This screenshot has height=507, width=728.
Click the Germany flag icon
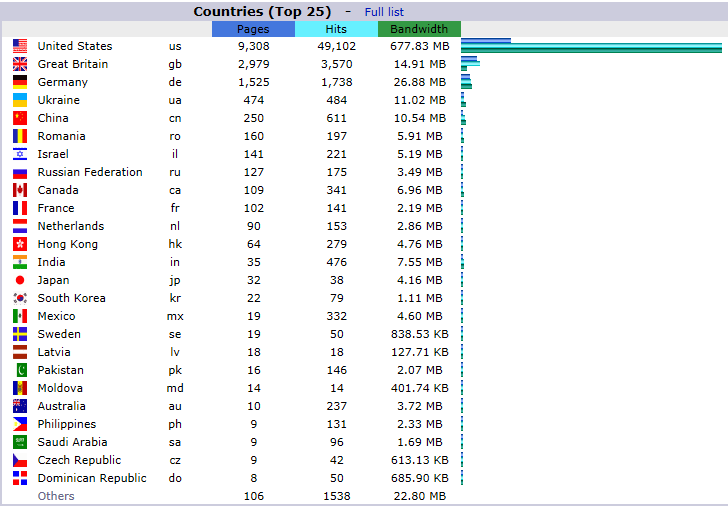click(x=20, y=82)
